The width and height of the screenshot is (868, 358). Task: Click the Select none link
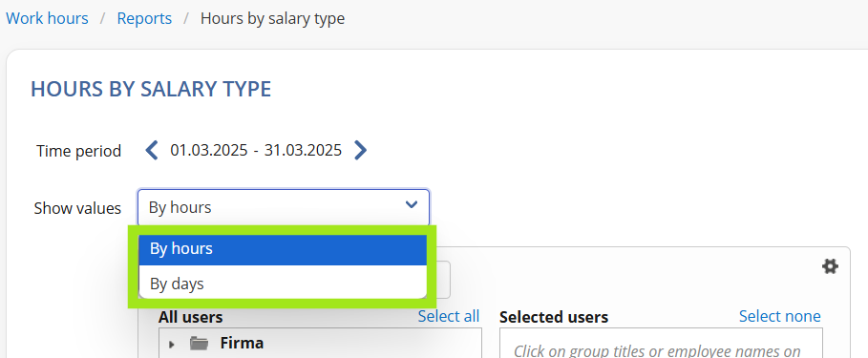pyautogui.click(x=780, y=316)
